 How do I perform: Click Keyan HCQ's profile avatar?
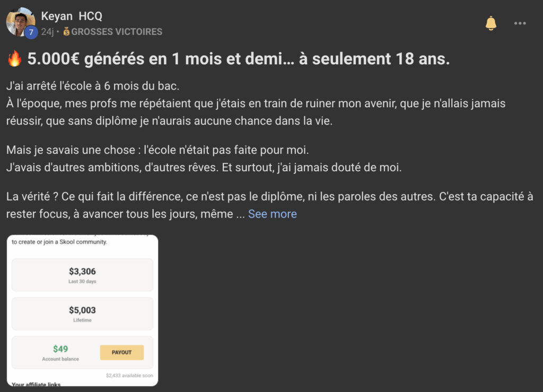pos(20,21)
